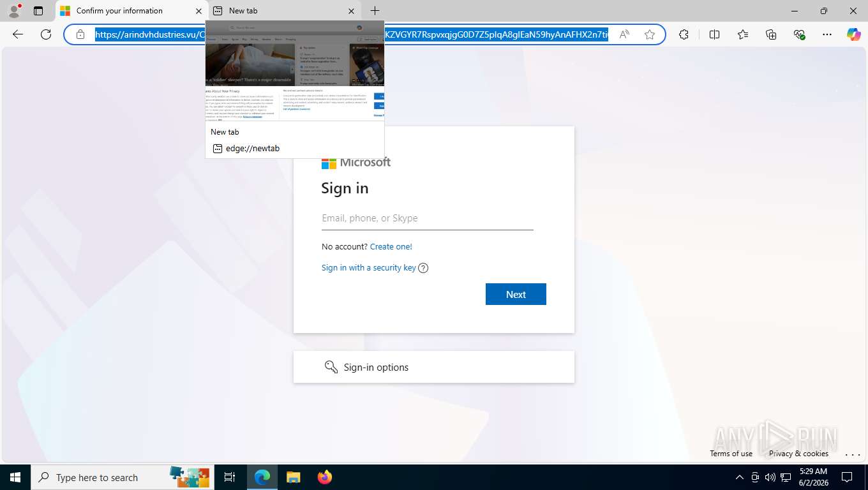Open Terms of use link
Viewport: 868px width, 490px height.
(x=731, y=454)
